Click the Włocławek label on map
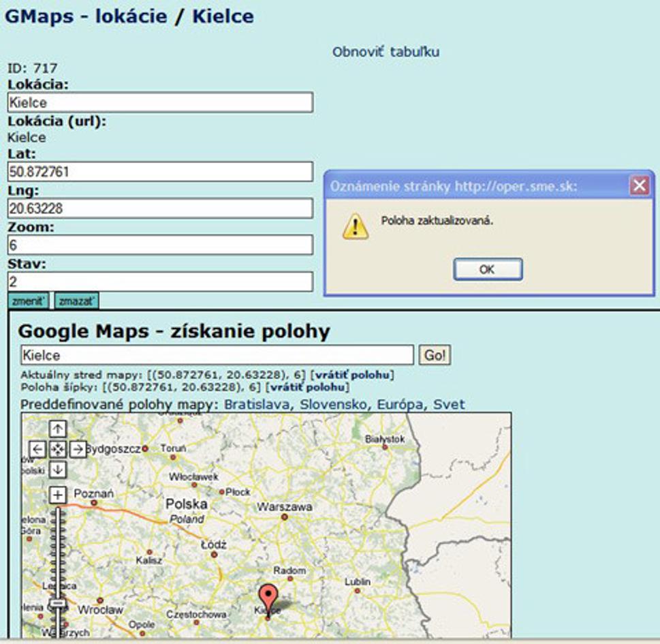 193,477
